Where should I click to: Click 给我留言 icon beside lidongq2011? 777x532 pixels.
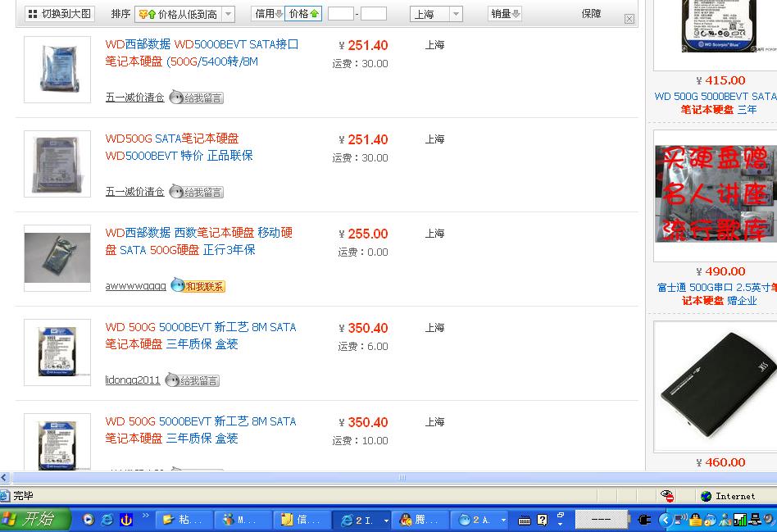coord(193,380)
